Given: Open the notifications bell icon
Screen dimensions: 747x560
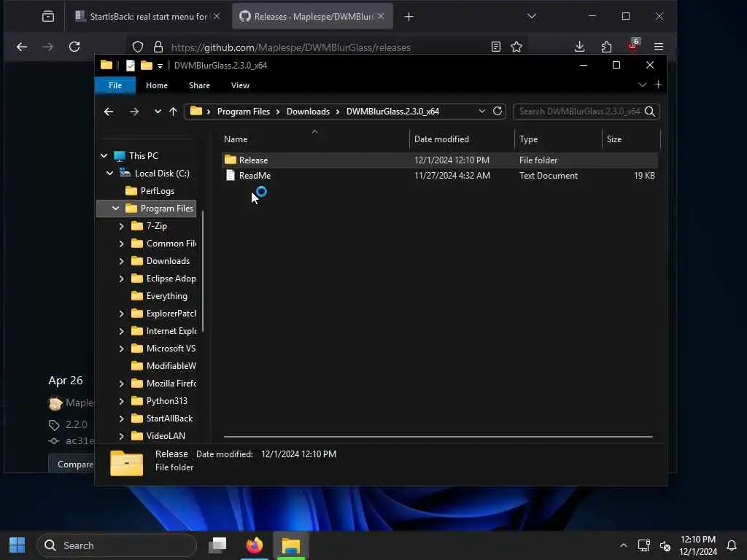Looking at the screenshot, I should (x=731, y=545).
